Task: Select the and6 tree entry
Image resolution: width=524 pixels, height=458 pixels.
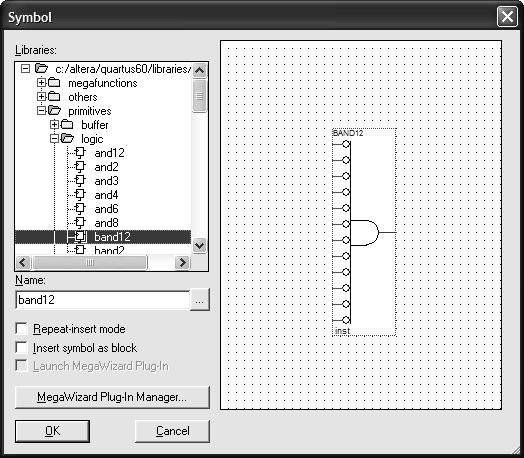Action: pos(106,209)
